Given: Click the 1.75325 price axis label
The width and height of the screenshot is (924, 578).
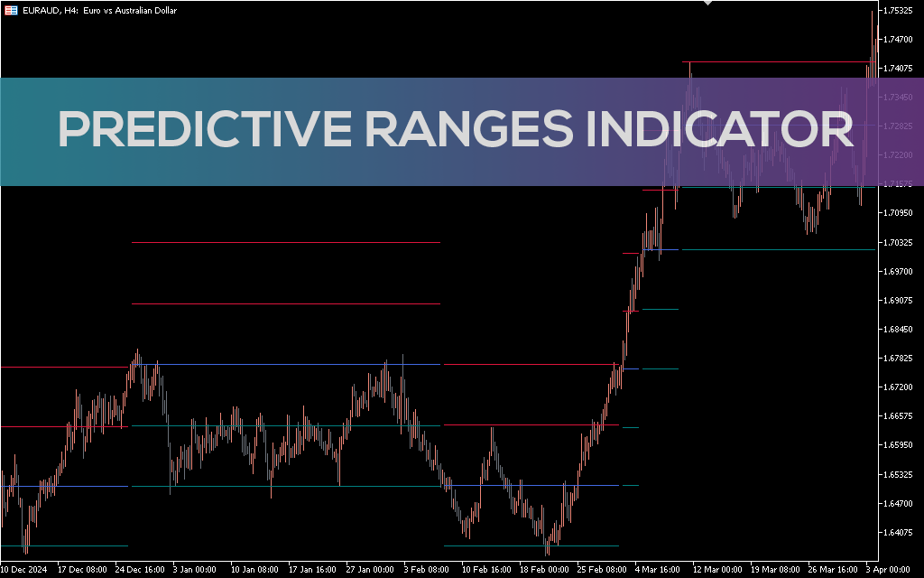Looking at the screenshot, I should coord(899,11).
